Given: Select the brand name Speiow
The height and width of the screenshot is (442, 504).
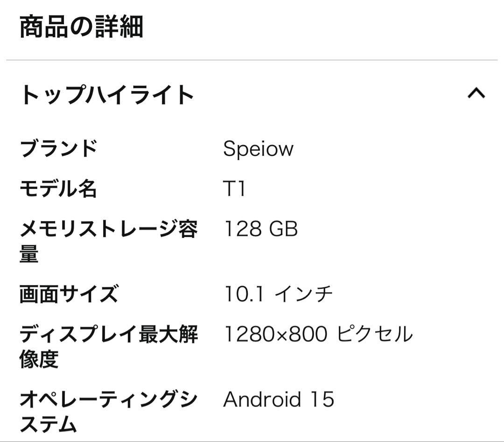Looking at the screenshot, I should coord(258,149).
